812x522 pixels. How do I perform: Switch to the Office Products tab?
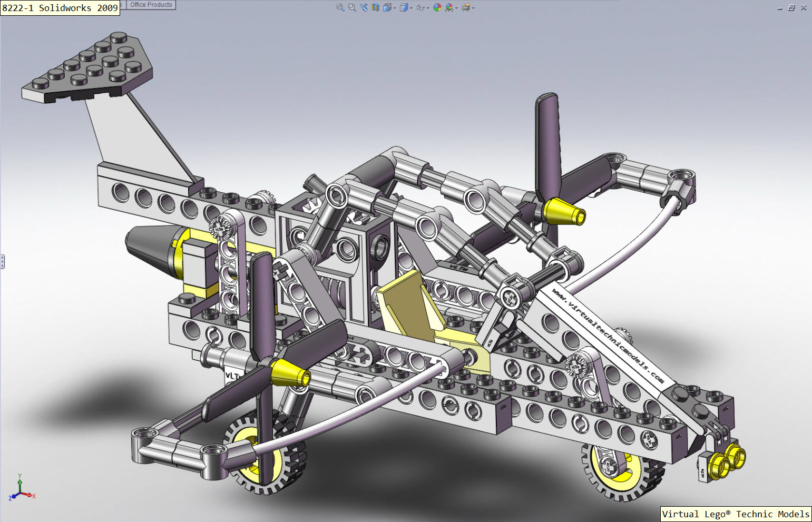coord(151,5)
